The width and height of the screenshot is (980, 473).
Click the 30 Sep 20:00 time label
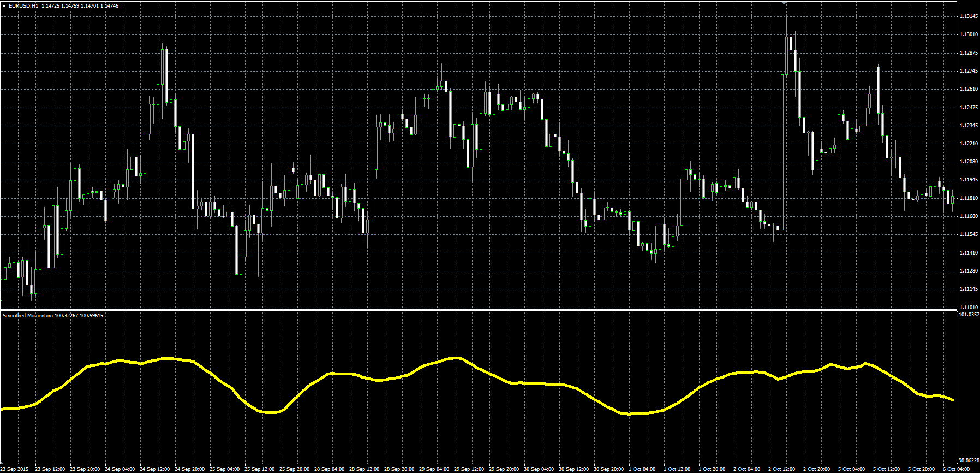coord(609,469)
